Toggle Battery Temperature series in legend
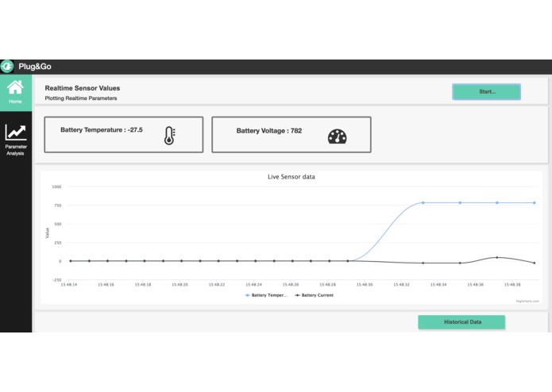552x392 pixels. (x=266, y=295)
